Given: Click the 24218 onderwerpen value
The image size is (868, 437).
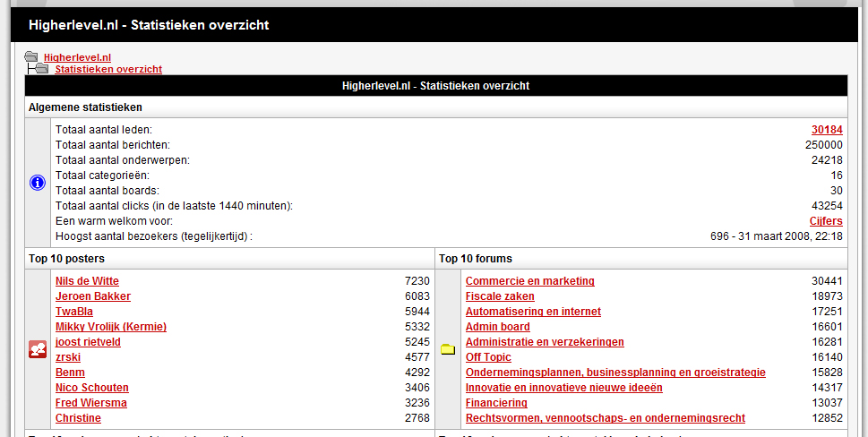Looking at the screenshot, I should [x=827, y=160].
